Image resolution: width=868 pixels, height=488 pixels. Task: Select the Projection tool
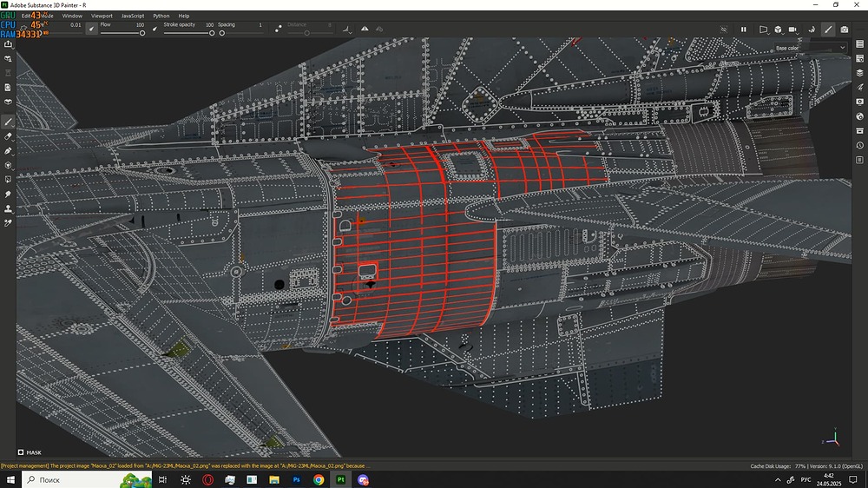8,151
